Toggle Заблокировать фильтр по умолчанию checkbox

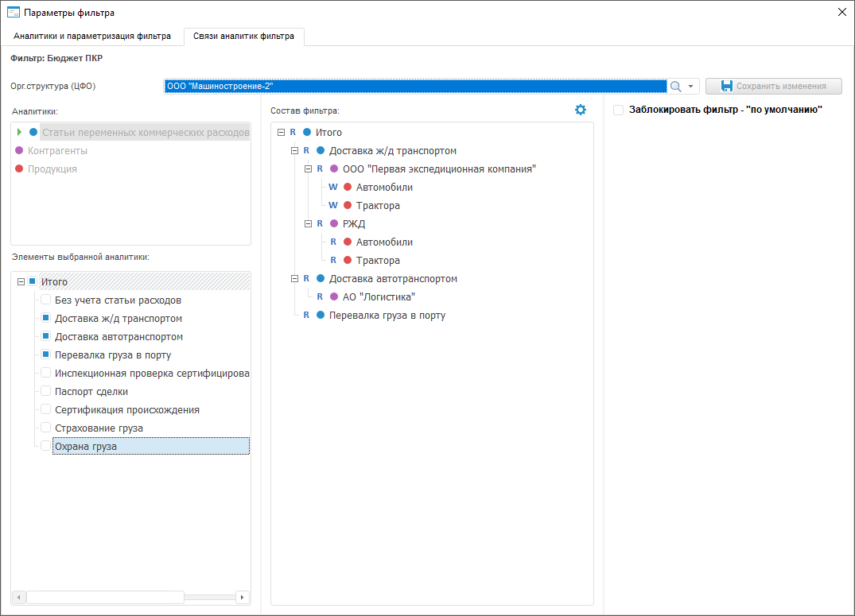pos(618,110)
